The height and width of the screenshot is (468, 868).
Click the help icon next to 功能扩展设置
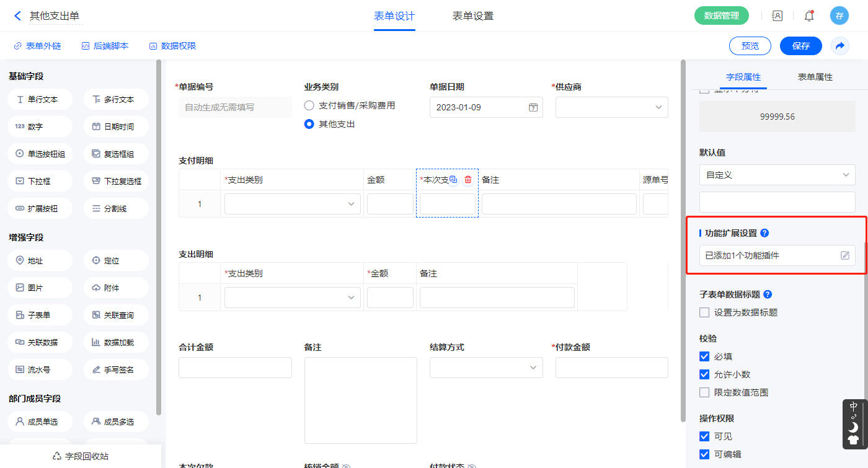[x=764, y=233]
